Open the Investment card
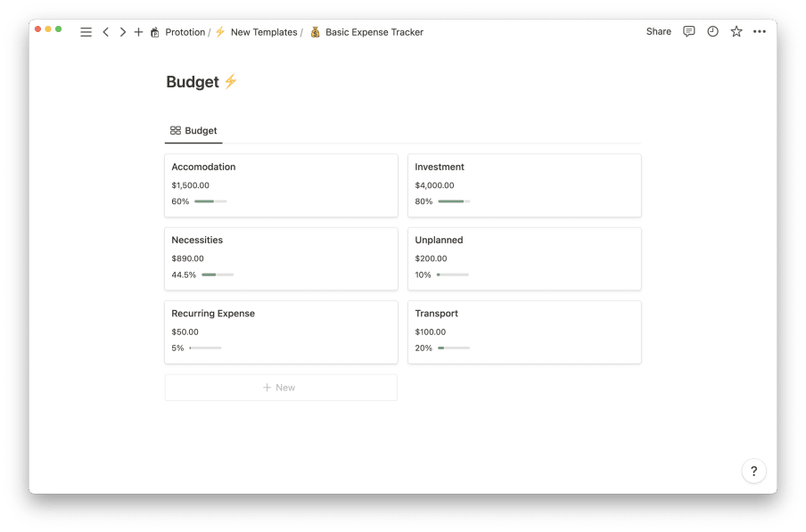 coord(524,185)
